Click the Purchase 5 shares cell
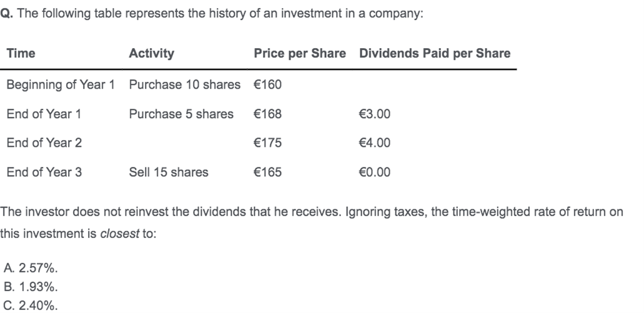The width and height of the screenshot is (644, 313). point(181,114)
